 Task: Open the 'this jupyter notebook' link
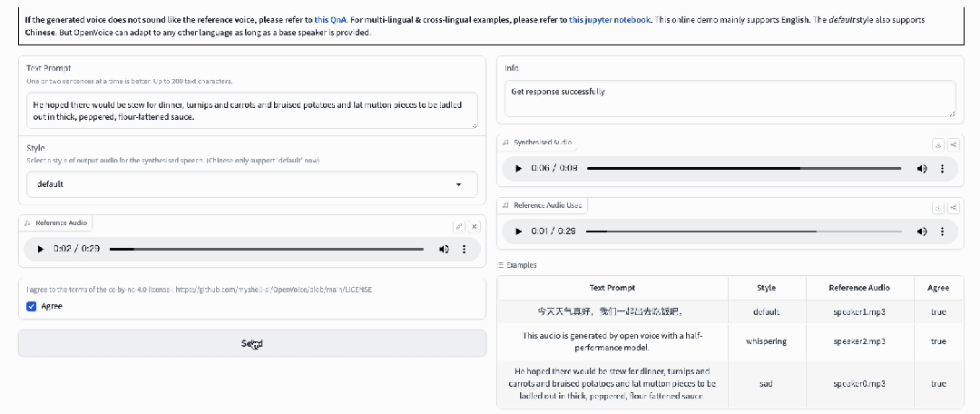(610, 19)
